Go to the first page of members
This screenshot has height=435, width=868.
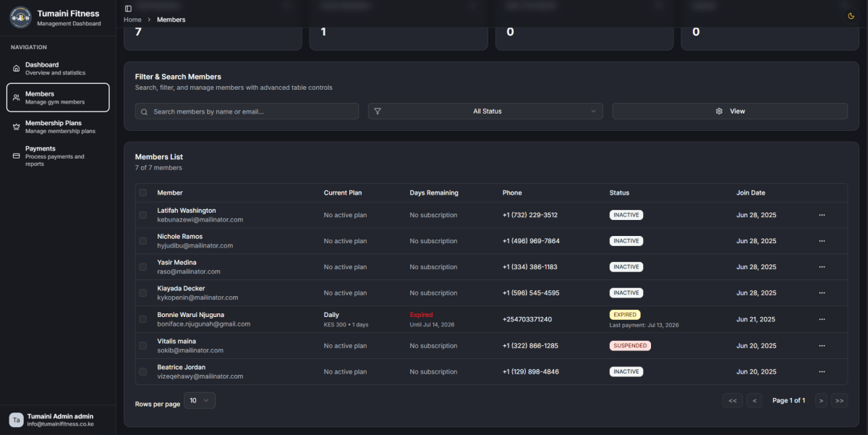tap(732, 400)
